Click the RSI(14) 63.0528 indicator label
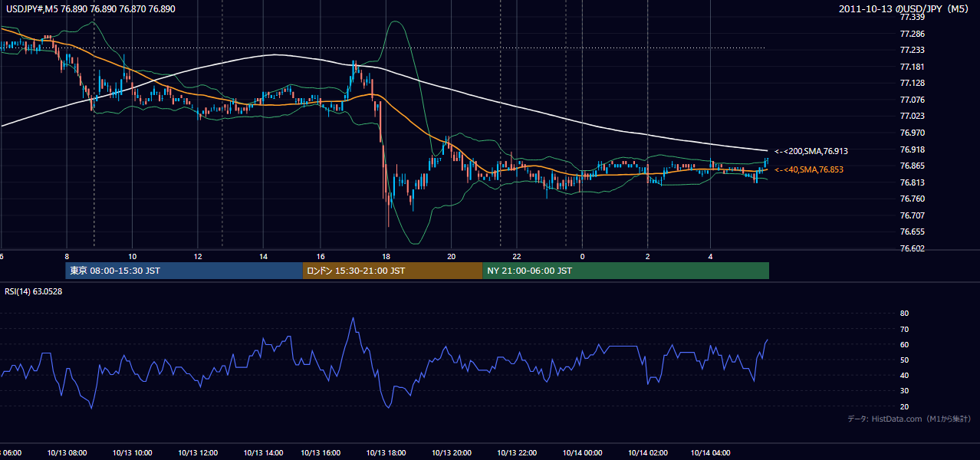 (34, 291)
